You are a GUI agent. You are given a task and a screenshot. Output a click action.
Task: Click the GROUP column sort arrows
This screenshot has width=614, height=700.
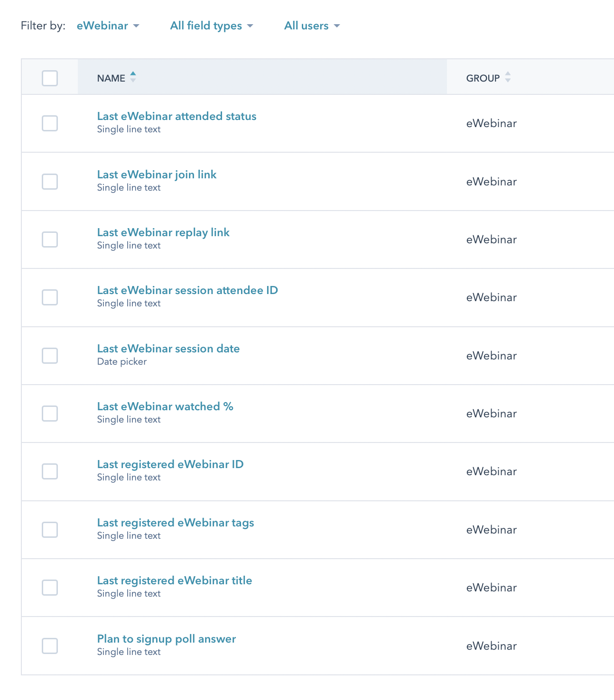508,77
